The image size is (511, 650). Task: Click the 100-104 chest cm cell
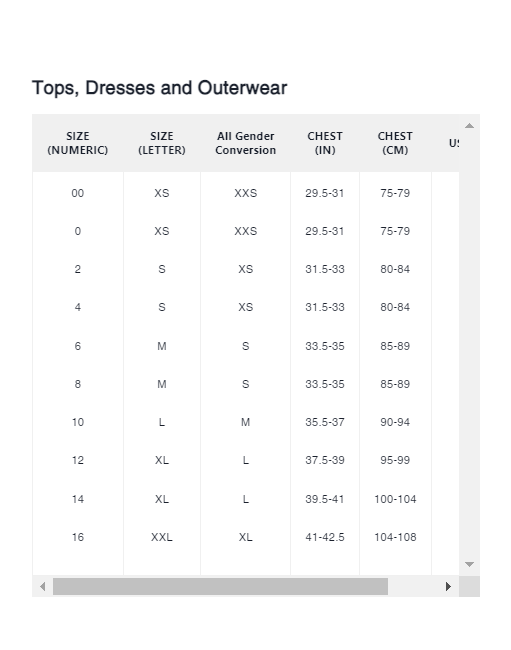coord(395,499)
